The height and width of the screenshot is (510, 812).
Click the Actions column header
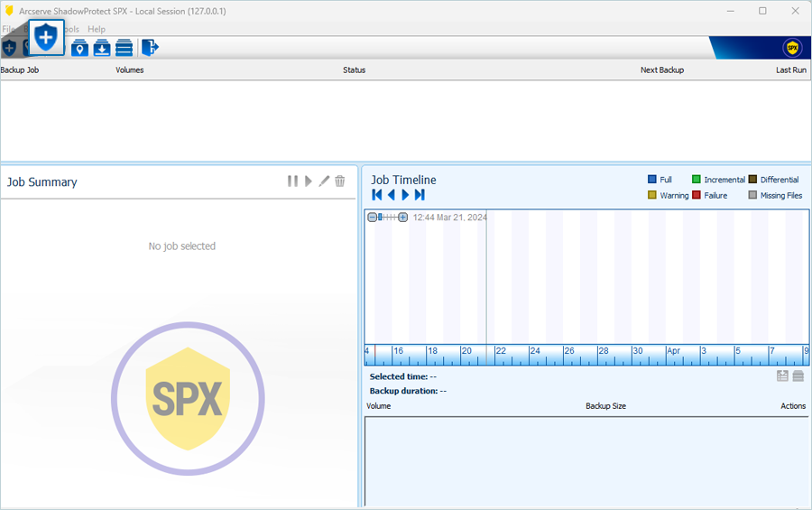coord(793,406)
